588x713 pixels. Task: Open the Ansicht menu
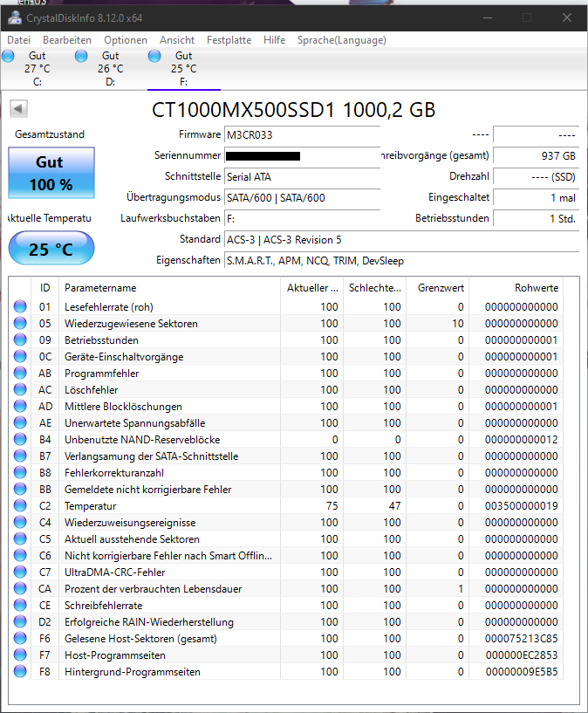click(177, 40)
